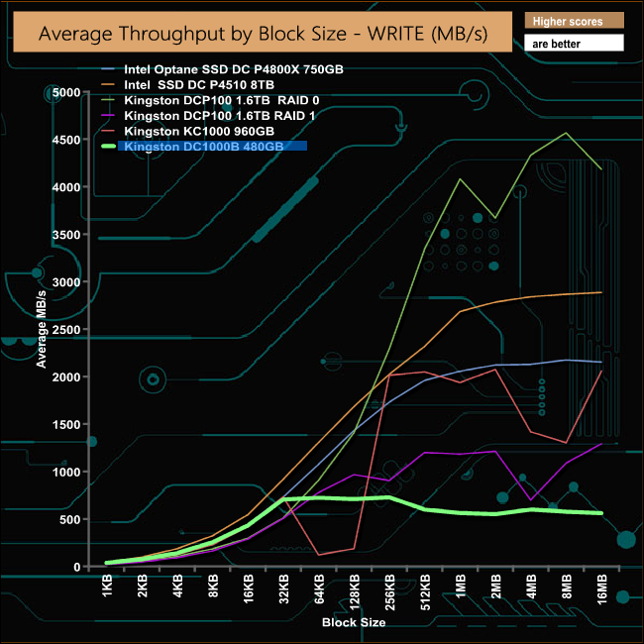Click the RAID 0 line peak at 8MB
Image resolution: width=644 pixels, height=644 pixels.
pyautogui.click(x=567, y=133)
